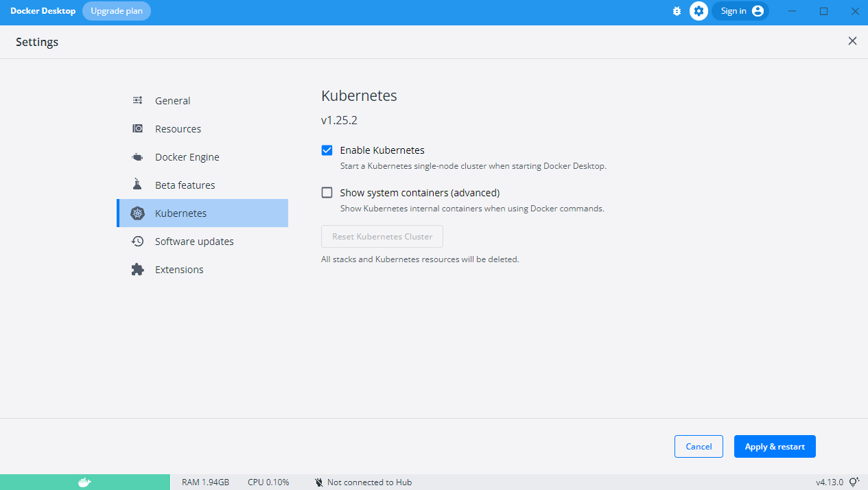Click the Sign in button
Screen dimensions: 868x490
pyautogui.click(x=740, y=11)
